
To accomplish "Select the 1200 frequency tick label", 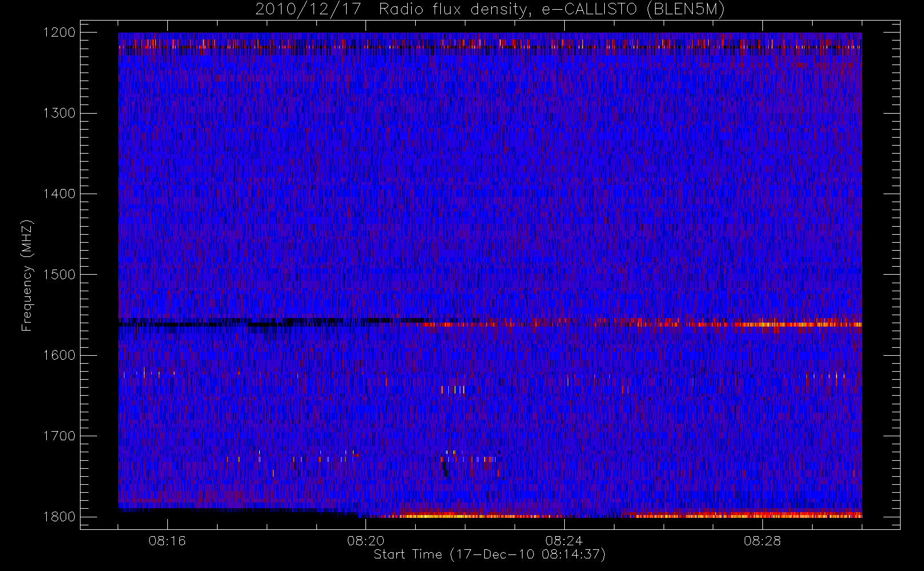I will pos(59,33).
